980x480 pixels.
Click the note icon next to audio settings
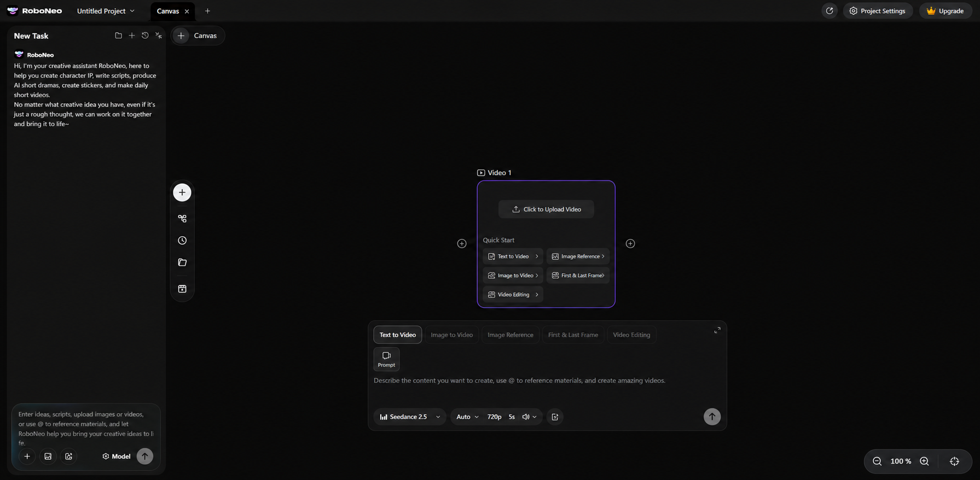tap(555, 417)
